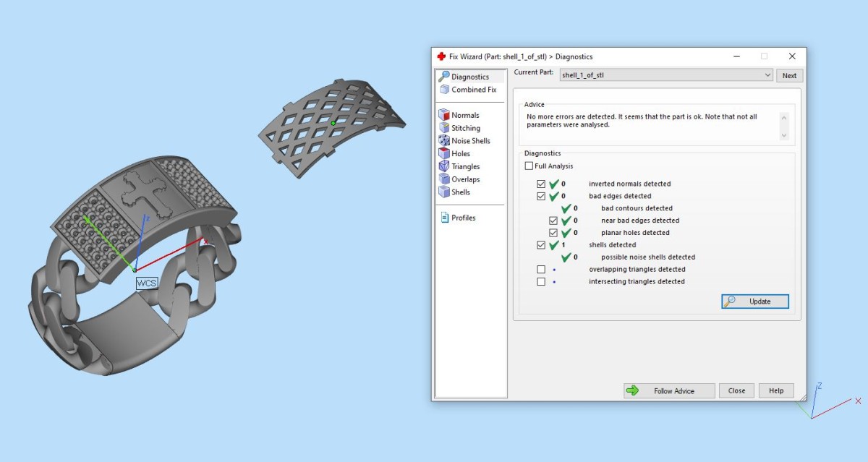Image resolution: width=868 pixels, height=462 pixels.
Task: Select the Shells icon
Action: click(x=445, y=192)
